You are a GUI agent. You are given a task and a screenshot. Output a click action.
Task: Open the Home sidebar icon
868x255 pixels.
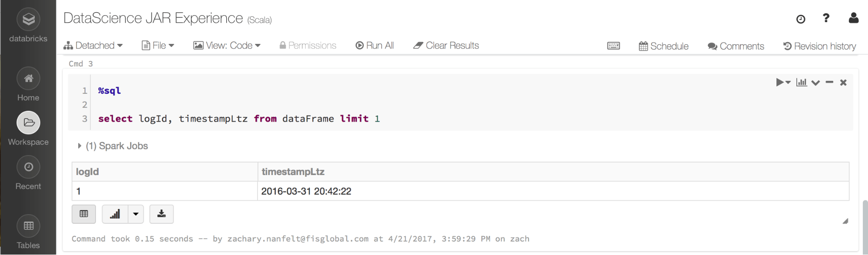(x=29, y=79)
